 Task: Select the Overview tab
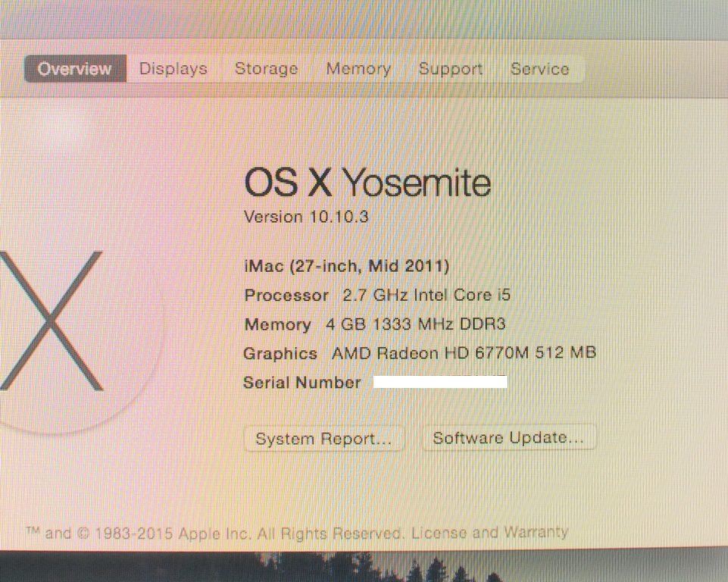click(75, 69)
